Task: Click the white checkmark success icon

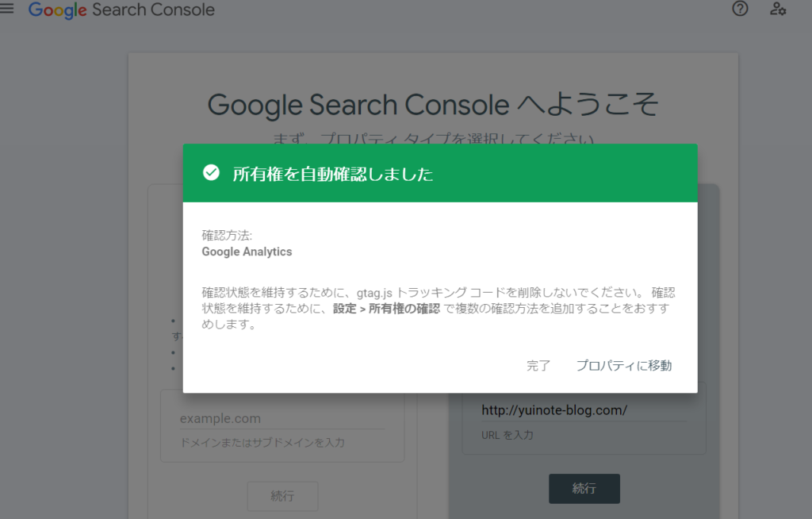Action: [x=211, y=173]
